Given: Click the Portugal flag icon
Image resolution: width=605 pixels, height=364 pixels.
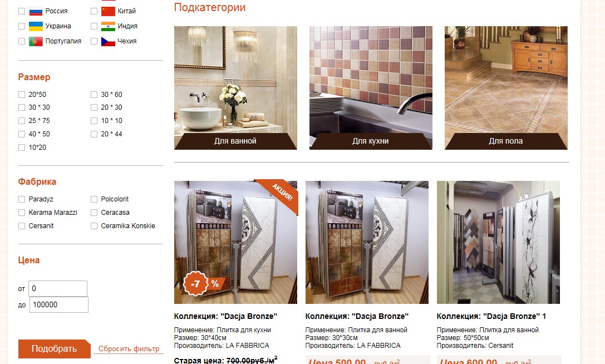Looking at the screenshot, I should [x=36, y=41].
